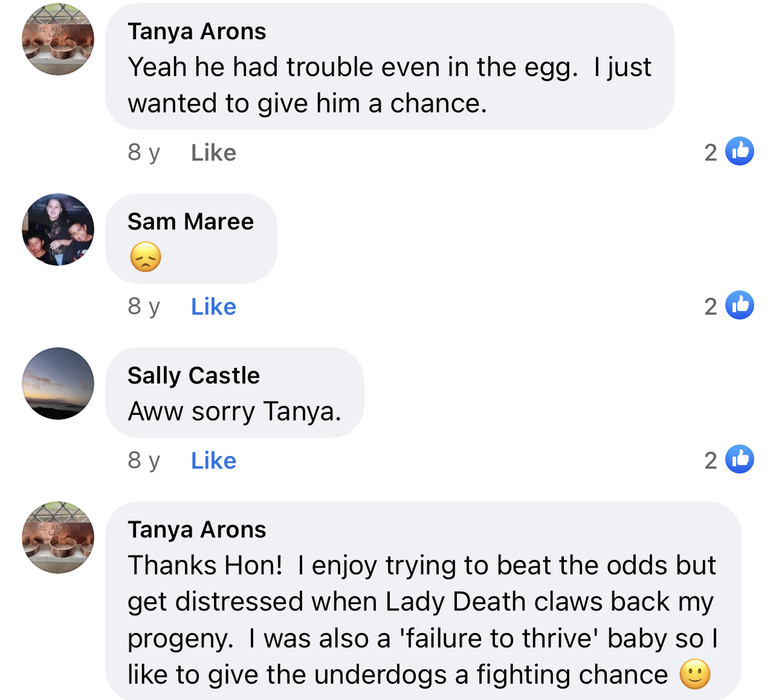Open Sam Maree's profile picture
This screenshot has height=700, width=776.
58,230
